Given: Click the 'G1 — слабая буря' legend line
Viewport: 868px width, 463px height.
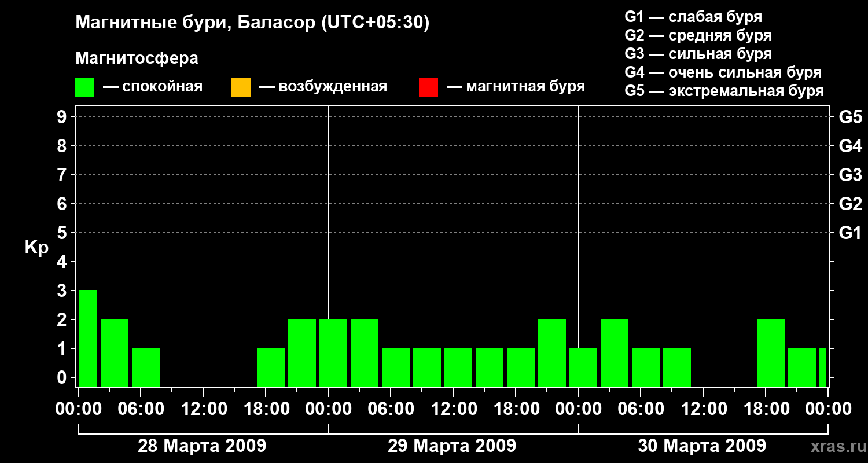Looking at the screenshot, I should (x=693, y=17).
